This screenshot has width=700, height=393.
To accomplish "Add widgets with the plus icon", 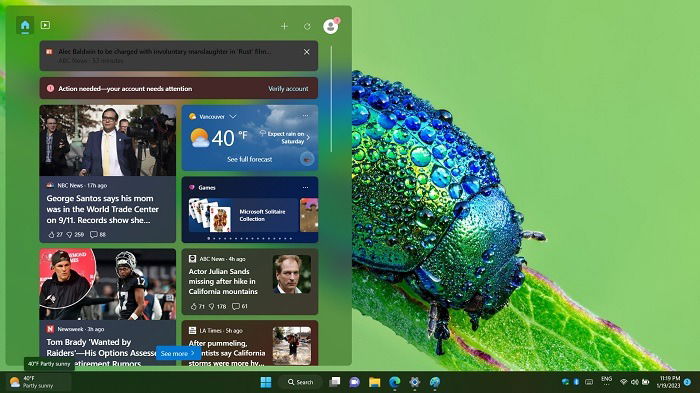I will (x=284, y=26).
